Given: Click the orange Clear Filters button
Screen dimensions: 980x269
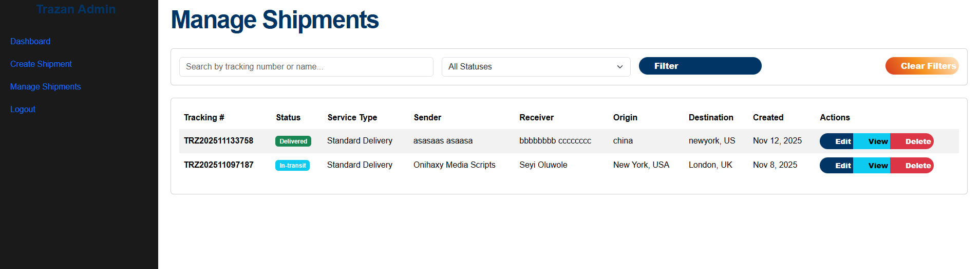Looking at the screenshot, I should point(921,66).
